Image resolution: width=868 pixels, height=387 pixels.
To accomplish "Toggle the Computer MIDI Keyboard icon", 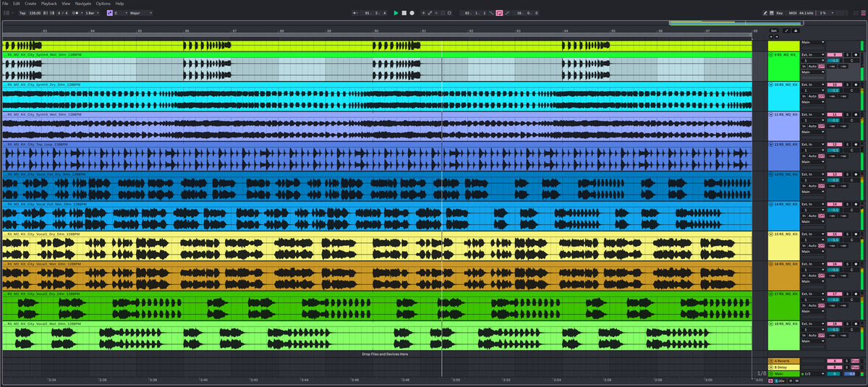I will 772,13.
